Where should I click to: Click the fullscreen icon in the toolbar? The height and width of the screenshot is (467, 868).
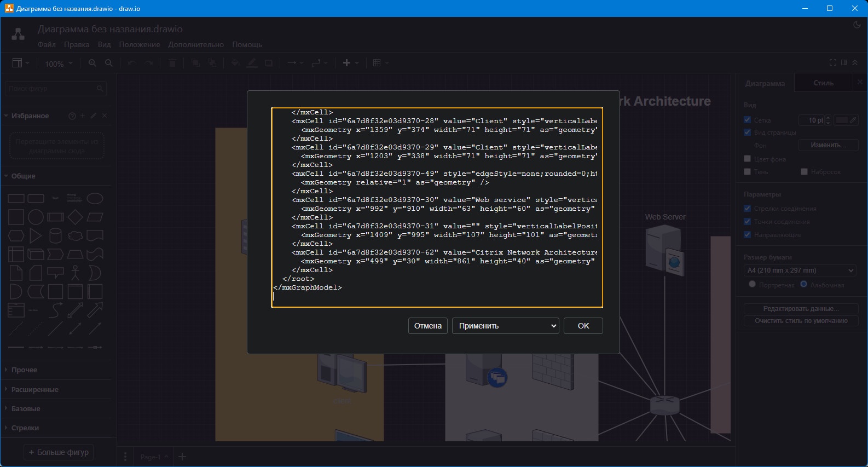pyautogui.click(x=833, y=63)
